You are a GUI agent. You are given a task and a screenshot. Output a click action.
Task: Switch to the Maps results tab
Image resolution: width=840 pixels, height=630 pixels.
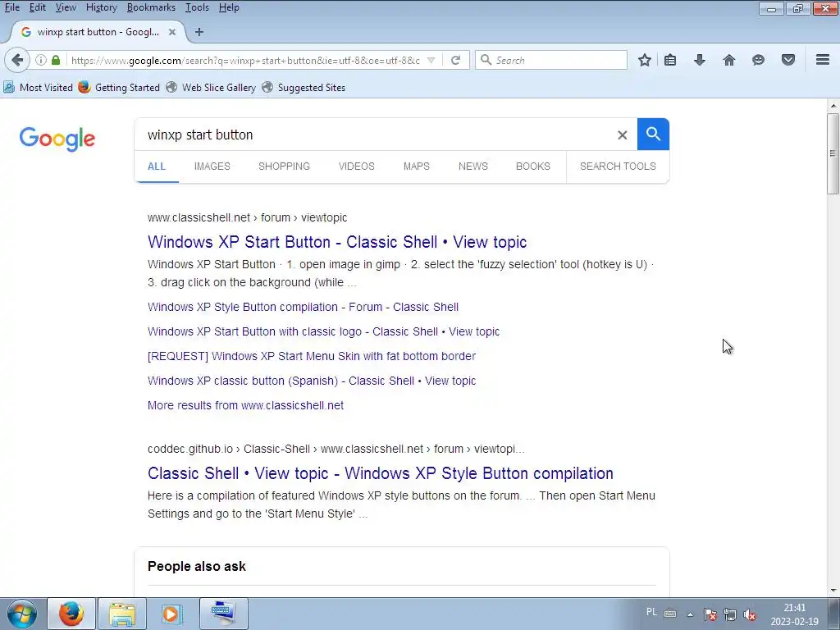pyautogui.click(x=416, y=166)
